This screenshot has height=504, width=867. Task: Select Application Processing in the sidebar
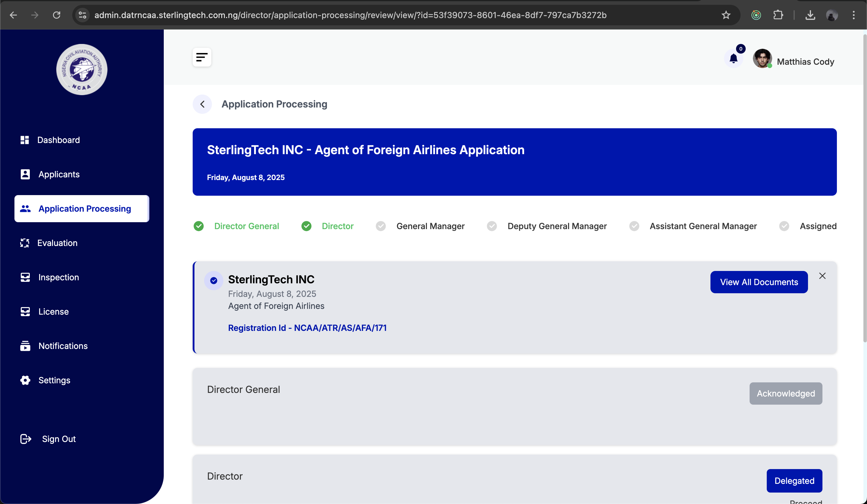(82, 208)
